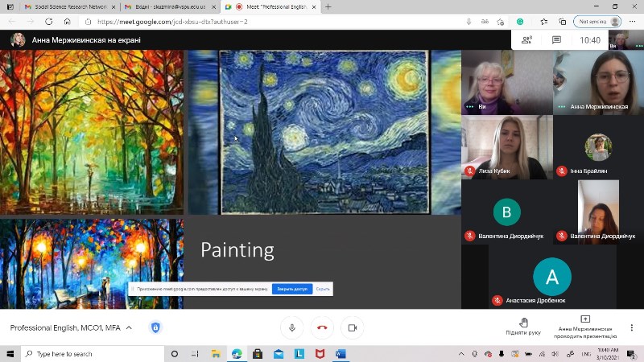Click the hide link on sharing bar
The width and height of the screenshot is (644, 362).
click(323, 289)
